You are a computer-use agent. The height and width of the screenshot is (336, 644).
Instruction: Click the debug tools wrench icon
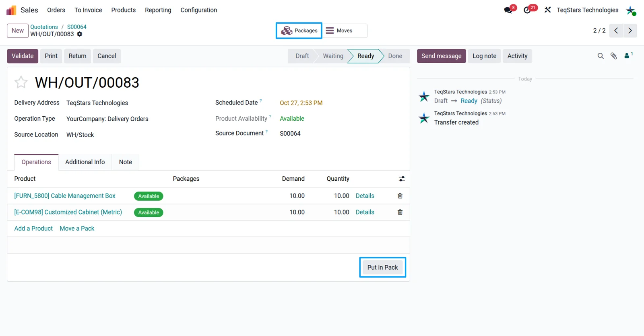click(547, 10)
